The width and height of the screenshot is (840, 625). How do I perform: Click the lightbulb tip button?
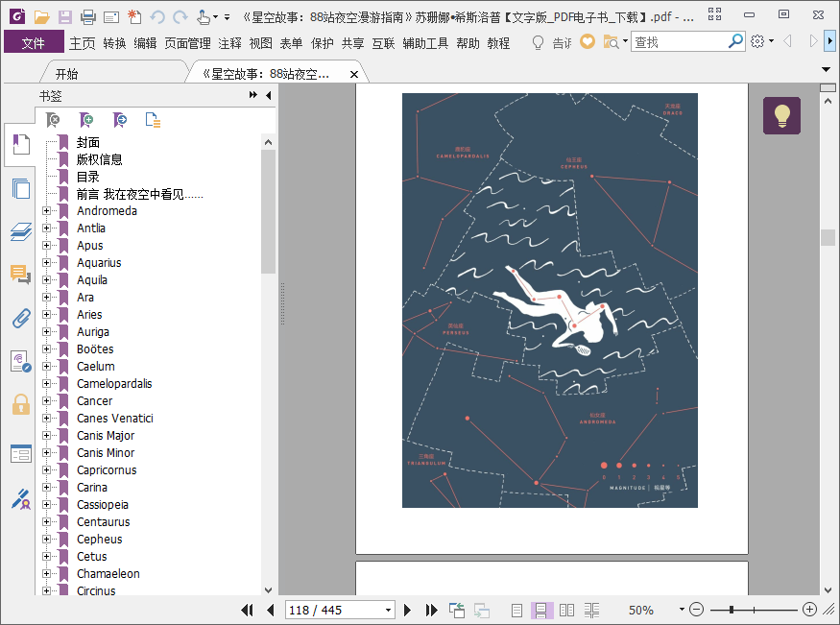[781, 115]
